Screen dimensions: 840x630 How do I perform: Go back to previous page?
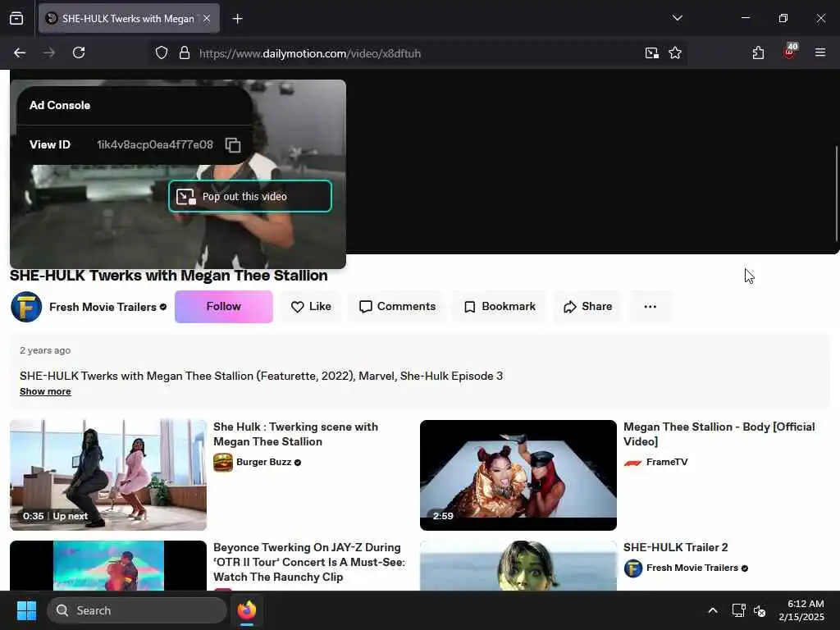pos(20,52)
